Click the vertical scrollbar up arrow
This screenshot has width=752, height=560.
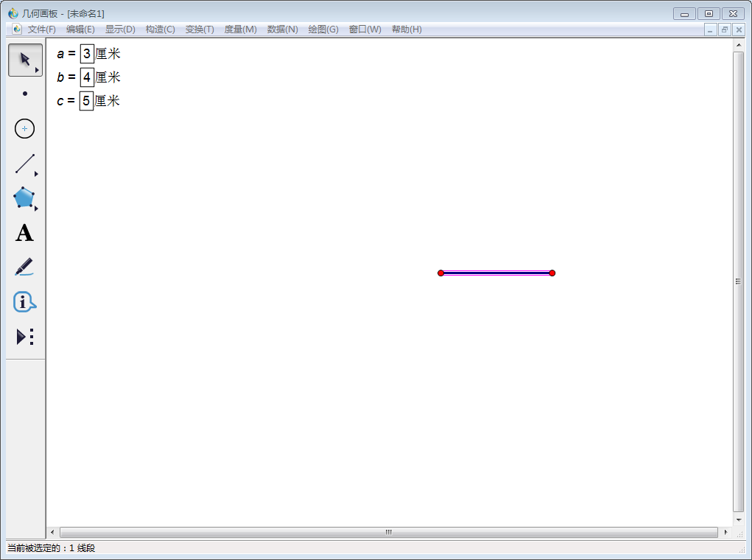tap(739, 45)
